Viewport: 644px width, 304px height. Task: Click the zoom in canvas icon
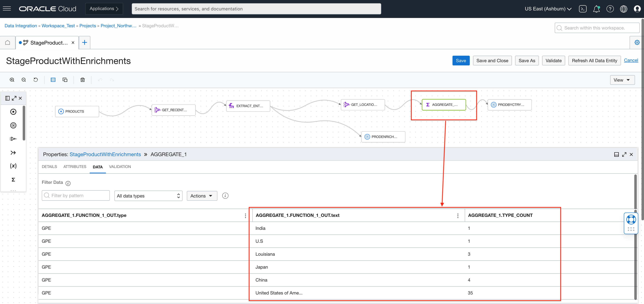coord(12,80)
